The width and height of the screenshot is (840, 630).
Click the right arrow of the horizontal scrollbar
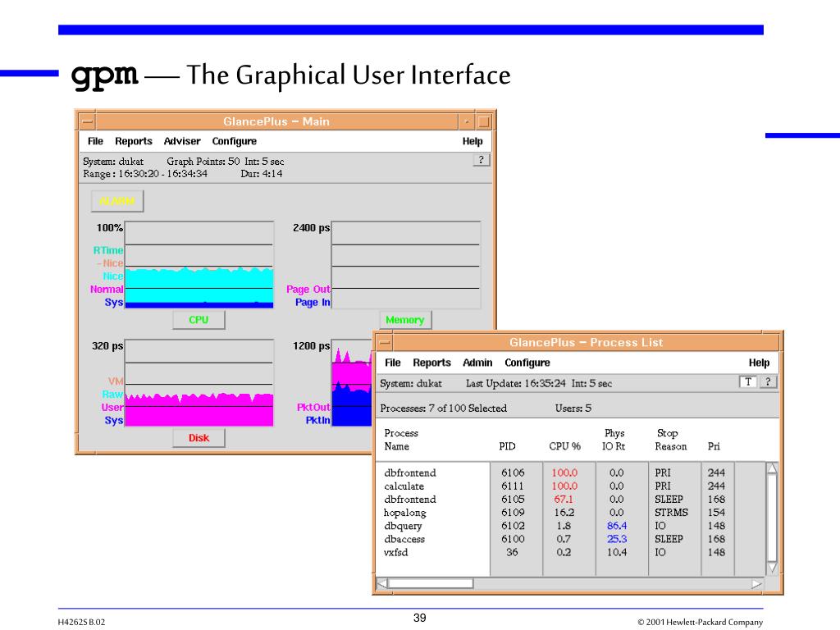(756, 584)
